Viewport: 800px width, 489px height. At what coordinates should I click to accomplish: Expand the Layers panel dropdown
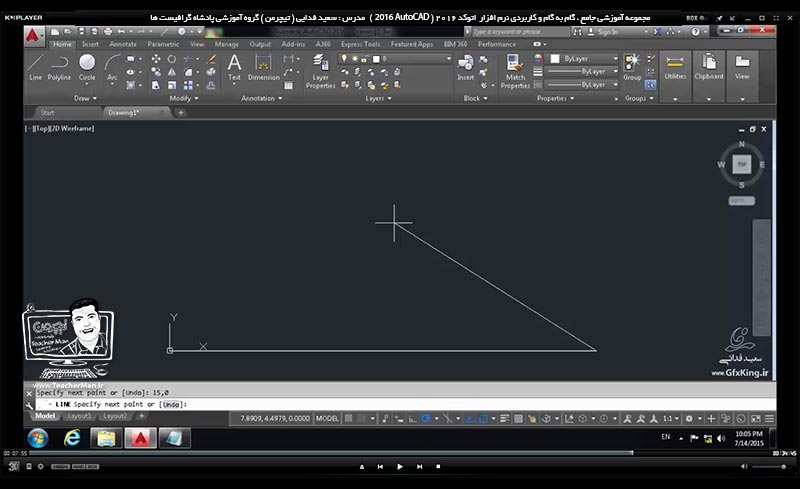pos(379,98)
